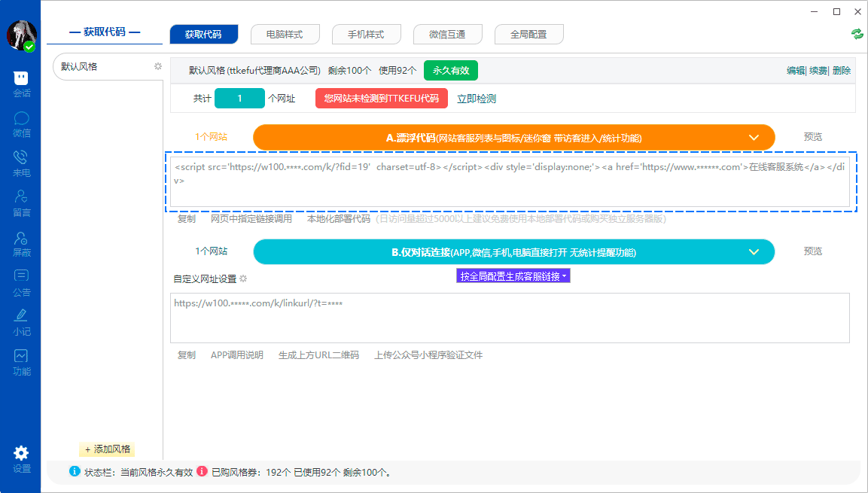Open the 微信 WeChat sidebar icon
Viewport: 868px width, 493px height.
click(21, 124)
